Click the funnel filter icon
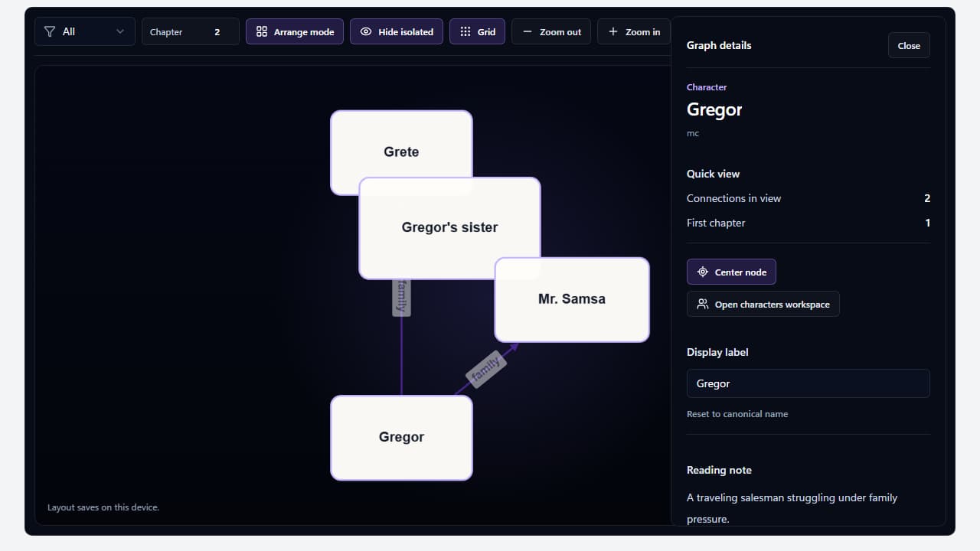The width and height of the screenshot is (980, 551). (50, 31)
